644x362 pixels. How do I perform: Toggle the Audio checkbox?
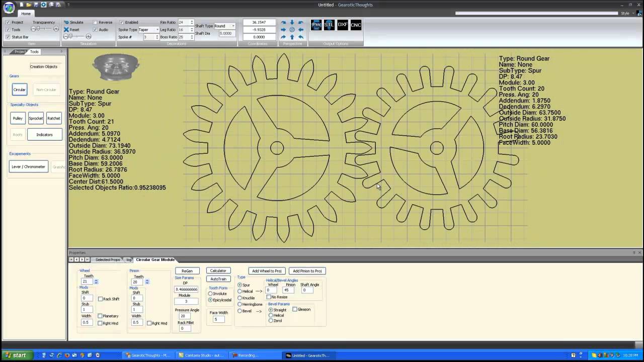point(95,30)
